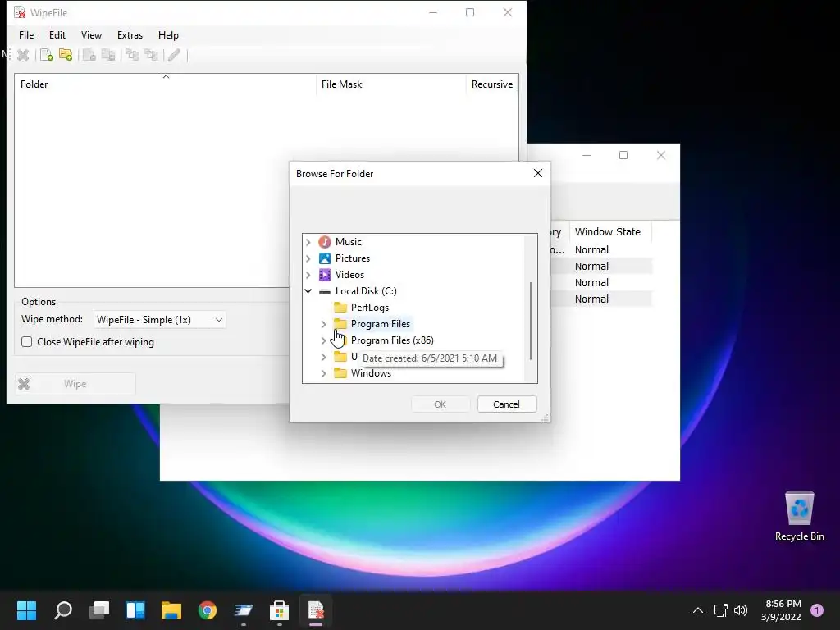840x630 pixels.
Task: Click the Windows folder icon in tree
Action: coord(340,373)
